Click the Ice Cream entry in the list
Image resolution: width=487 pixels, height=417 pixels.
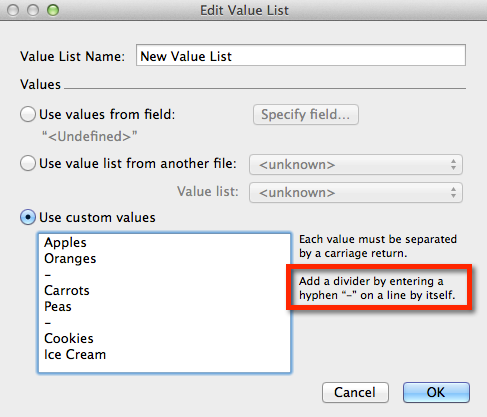75,354
